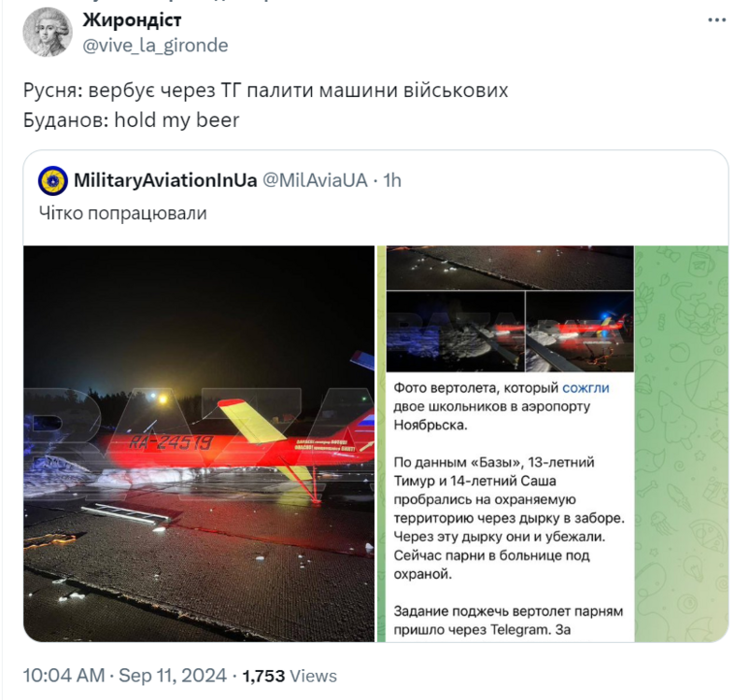Select the right small wreckage thumbnail in the Telegram post

(579, 330)
